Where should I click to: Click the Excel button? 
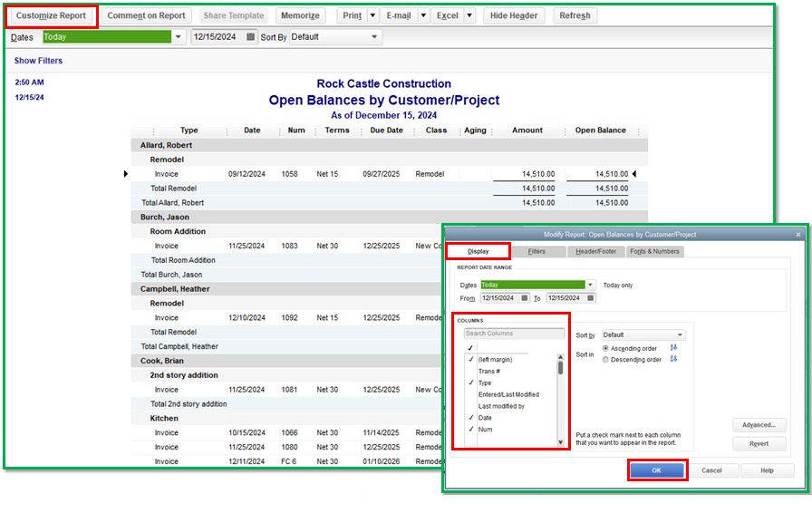[x=448, y=15]
